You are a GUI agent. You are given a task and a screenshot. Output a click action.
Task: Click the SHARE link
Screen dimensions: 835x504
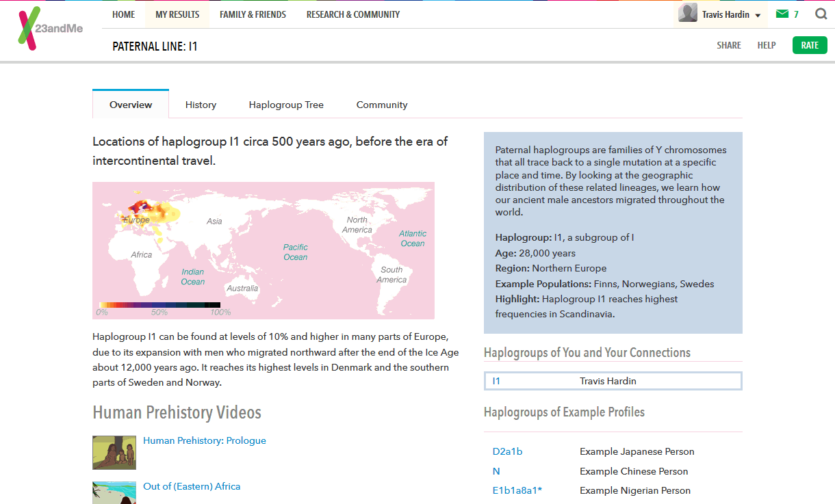click(x=729, y=45)
